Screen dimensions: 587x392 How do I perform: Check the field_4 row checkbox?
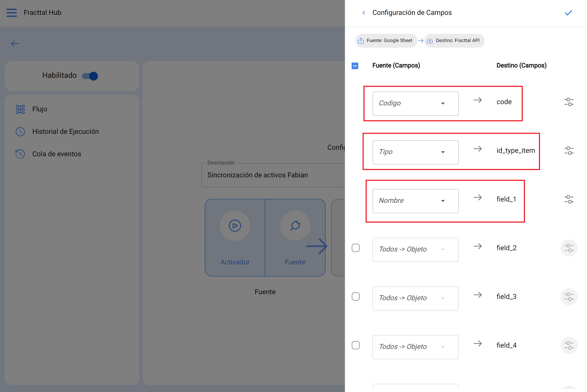tap(355, 345)
